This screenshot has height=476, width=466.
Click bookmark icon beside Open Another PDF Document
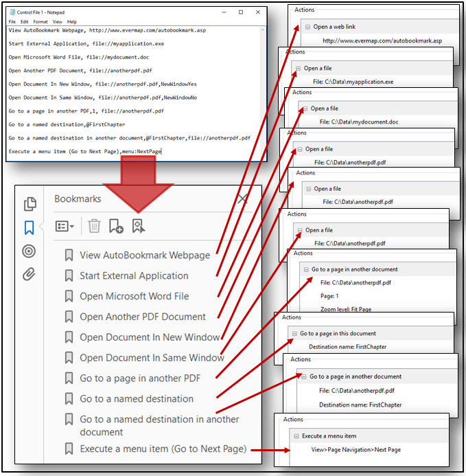[69, 317]
